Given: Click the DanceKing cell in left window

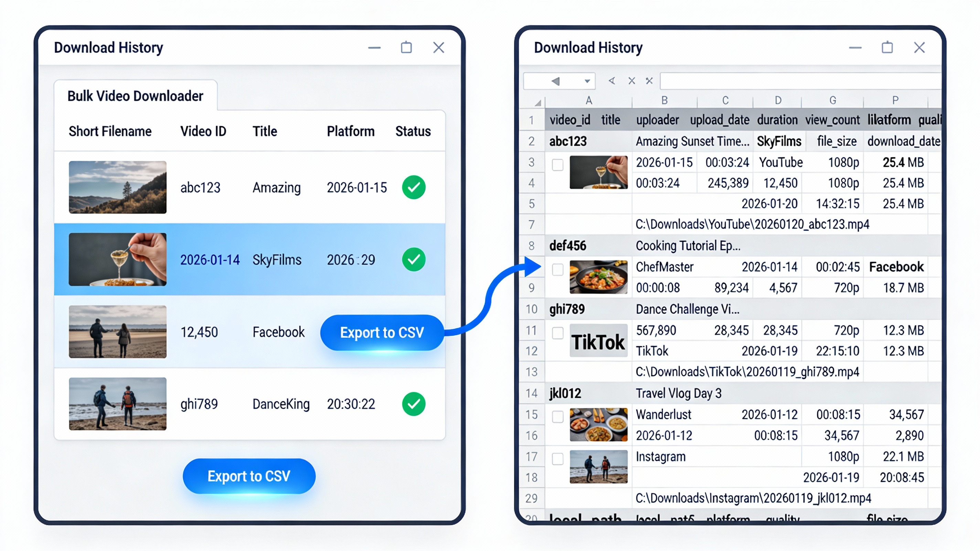Looking at the screenshot, I should 281,404.
